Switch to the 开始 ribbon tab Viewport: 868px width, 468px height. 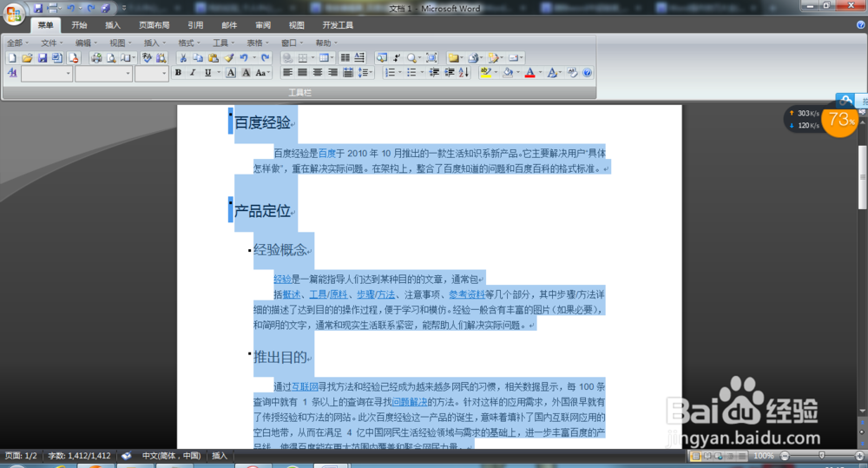click(79, 25)
